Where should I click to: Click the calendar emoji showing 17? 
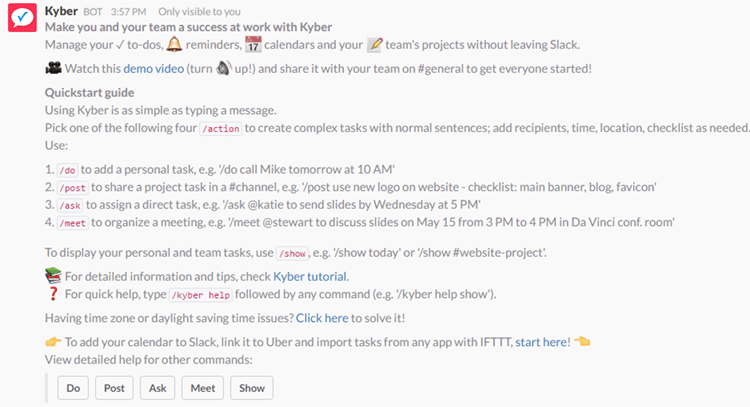pos(253,44)
